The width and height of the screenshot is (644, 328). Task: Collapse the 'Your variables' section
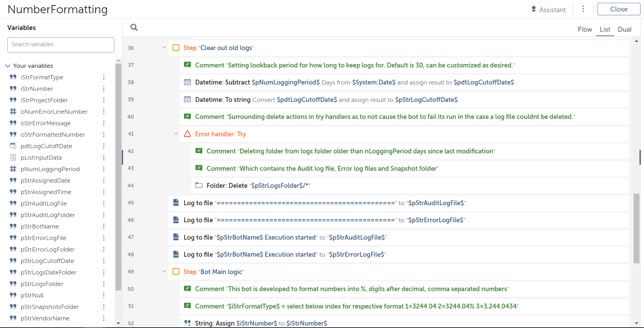click(8, 66)
